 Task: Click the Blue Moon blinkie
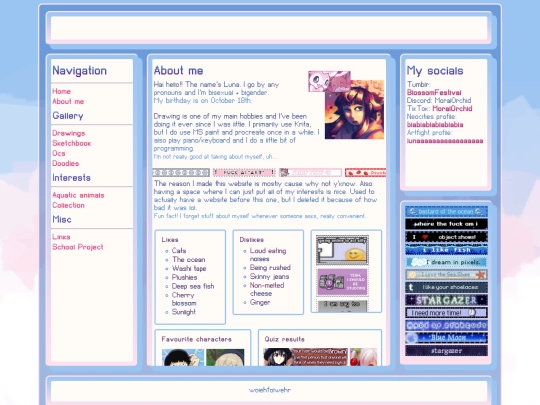pyautogui.click(x=446, y=338)
